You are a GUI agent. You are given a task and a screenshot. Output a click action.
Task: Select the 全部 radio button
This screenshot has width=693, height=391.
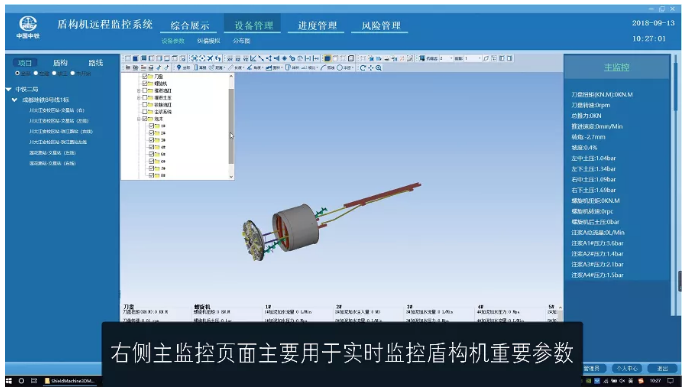18,73
